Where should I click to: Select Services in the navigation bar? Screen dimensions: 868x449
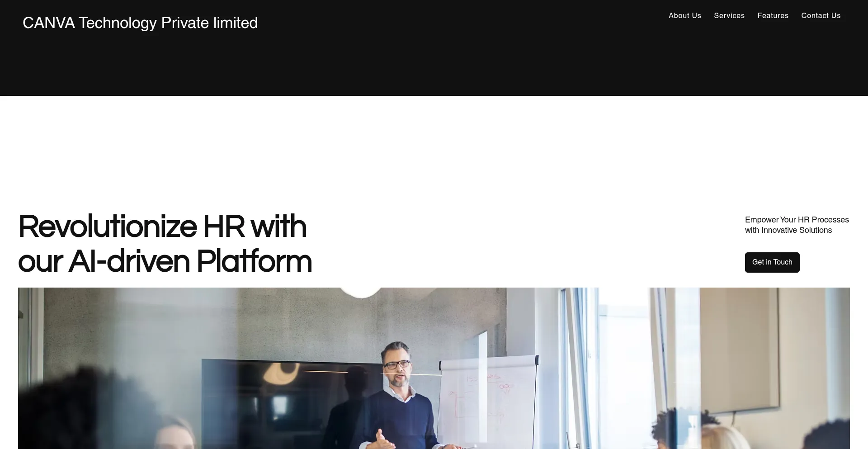pos(729,15)
